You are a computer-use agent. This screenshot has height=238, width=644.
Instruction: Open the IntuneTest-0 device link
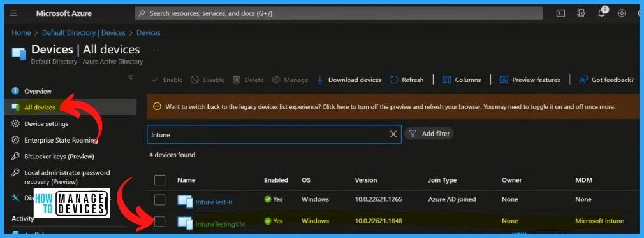pos(214,202)
